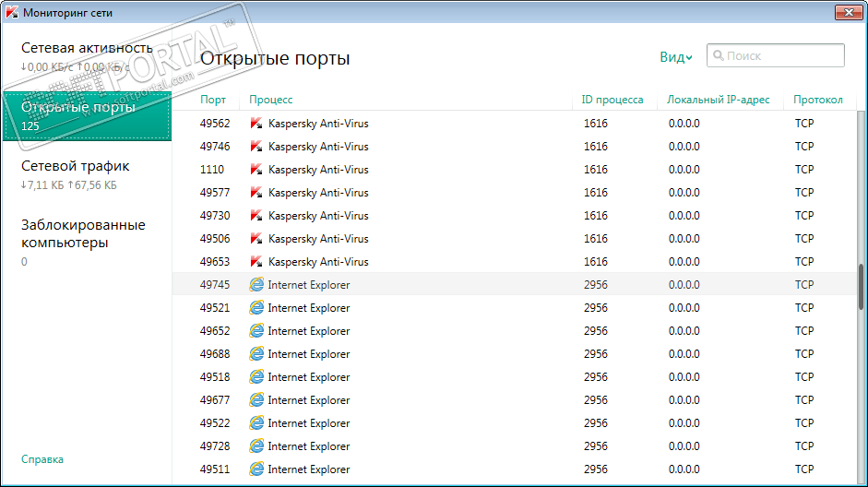Click Internet Explorer icon in port 49745 row
The height and width of the screenshot is (487, 868).
[x=256, y=285]
